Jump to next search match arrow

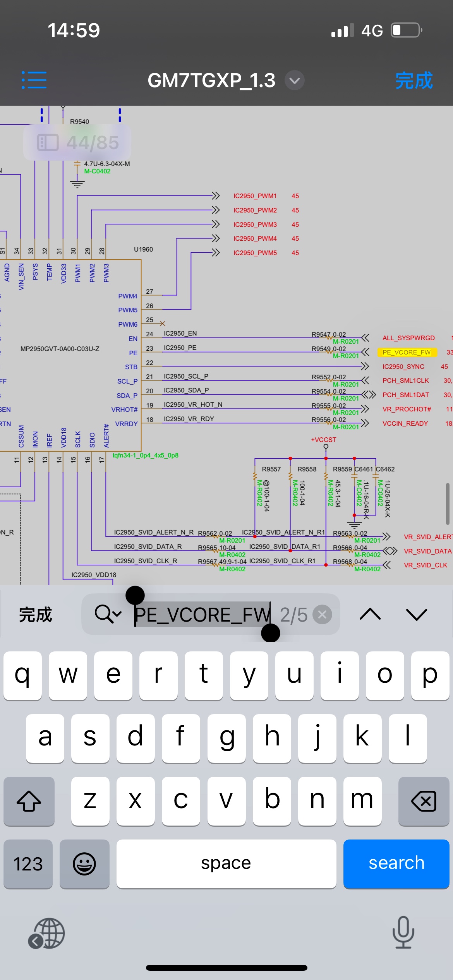click(x=417, y=614)
